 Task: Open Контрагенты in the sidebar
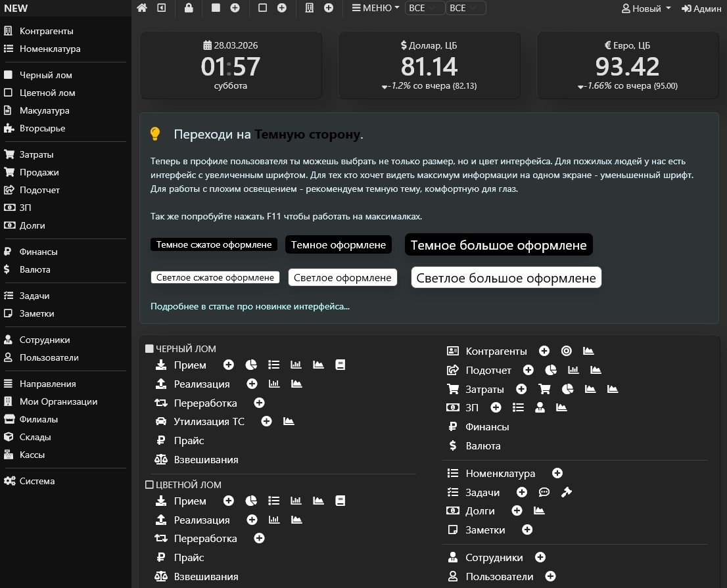[46, 31]
